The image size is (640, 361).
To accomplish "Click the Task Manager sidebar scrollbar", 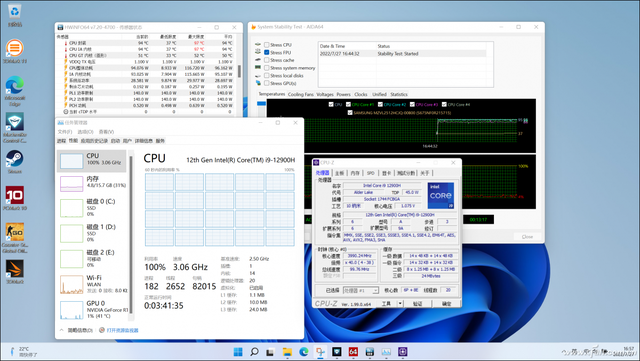I will tap(131, 235).
